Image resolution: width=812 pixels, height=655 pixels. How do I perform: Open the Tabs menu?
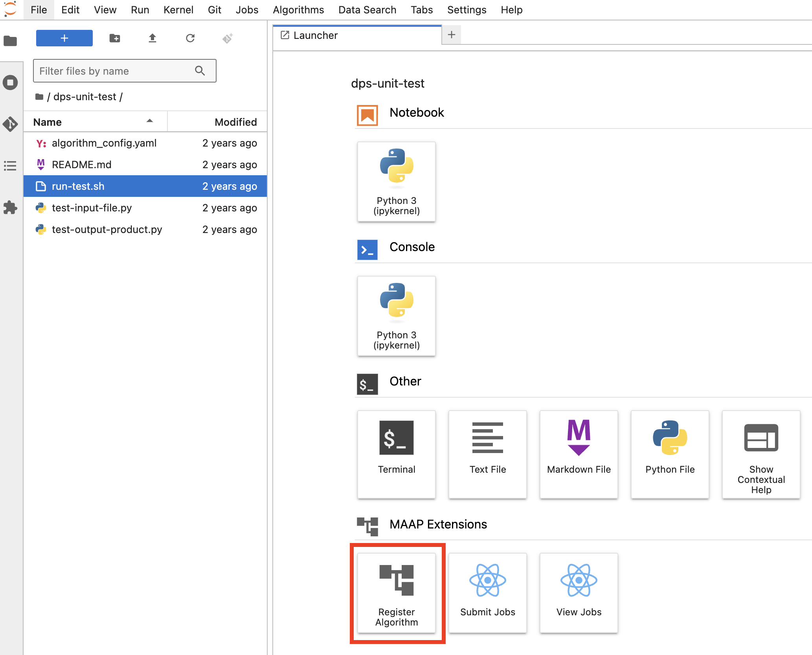pyautogui.click(x=422, y=10)
